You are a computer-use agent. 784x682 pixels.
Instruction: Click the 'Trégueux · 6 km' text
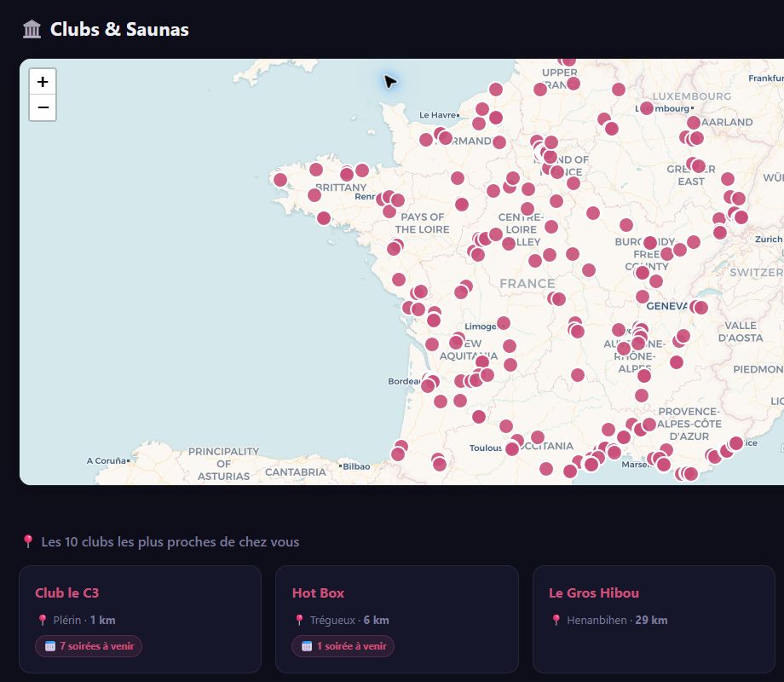click(x=349, y=620)
